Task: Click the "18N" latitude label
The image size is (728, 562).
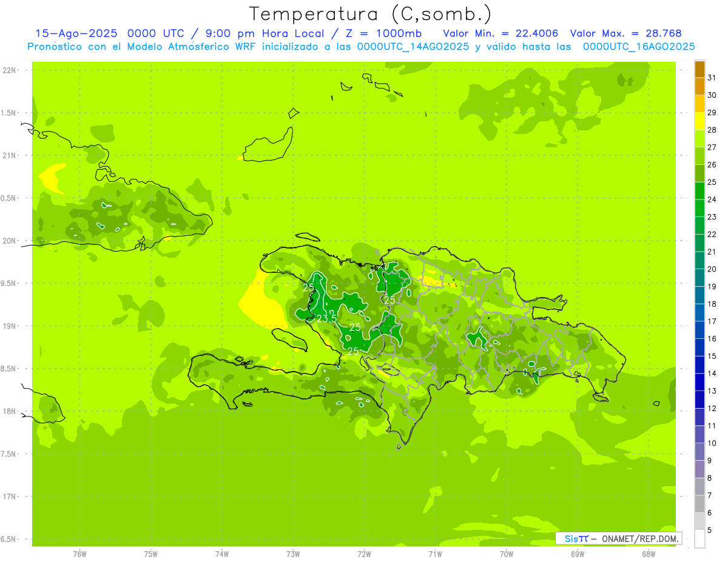Action: pyautogui.click(x=10, y=411)
